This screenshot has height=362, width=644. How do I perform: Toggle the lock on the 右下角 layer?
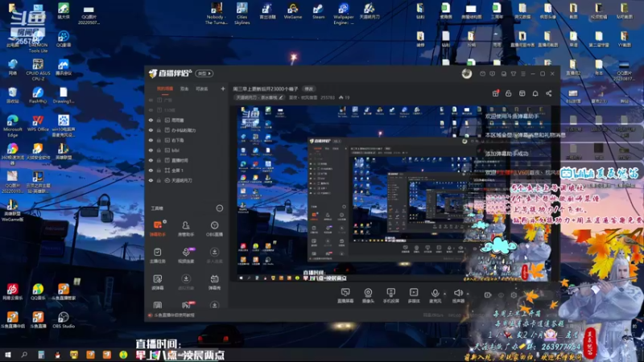(x=159, y=140)
